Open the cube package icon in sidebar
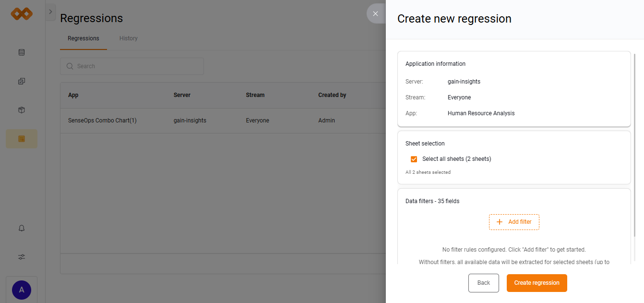 click(22, 110)
